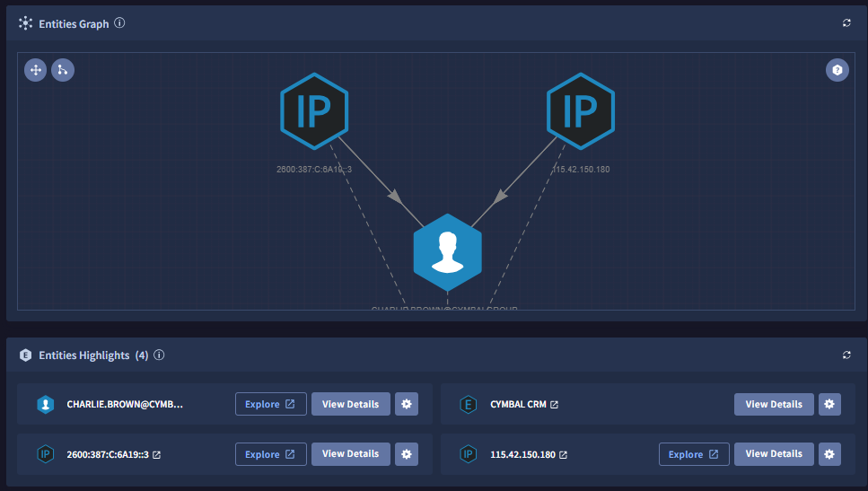Open the 115.42.150.180 entity link
Image resolution: width=868 pixels, height=491 pixels.
coord(563,455)
